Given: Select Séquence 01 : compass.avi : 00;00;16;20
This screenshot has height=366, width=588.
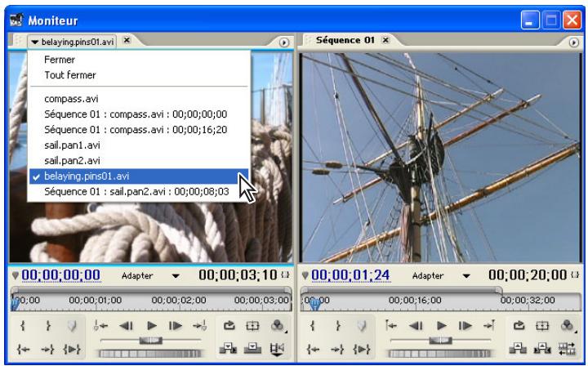Looking at the screenshot, I should (139, 129).
